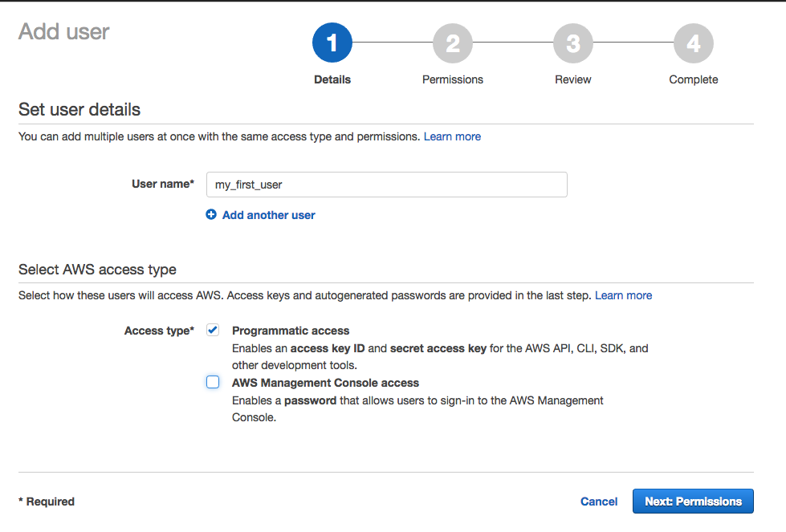This screenshot has height=532, width=786.
Task: Click the step 2 circle icon
Action: pyautogui.click(x=453, y=43)
